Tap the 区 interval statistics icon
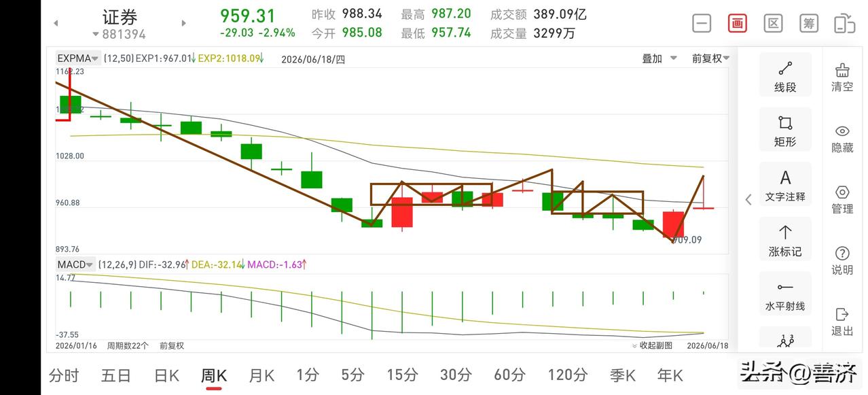The width and height of the screenshot is (868, 395). click(773, 23)
